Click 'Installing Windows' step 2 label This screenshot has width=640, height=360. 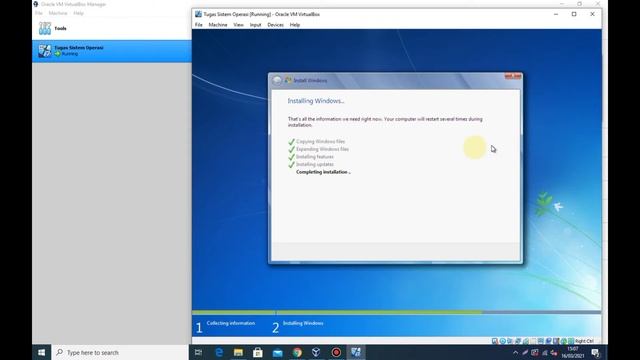pyautogui.click(x=303, y=323)
